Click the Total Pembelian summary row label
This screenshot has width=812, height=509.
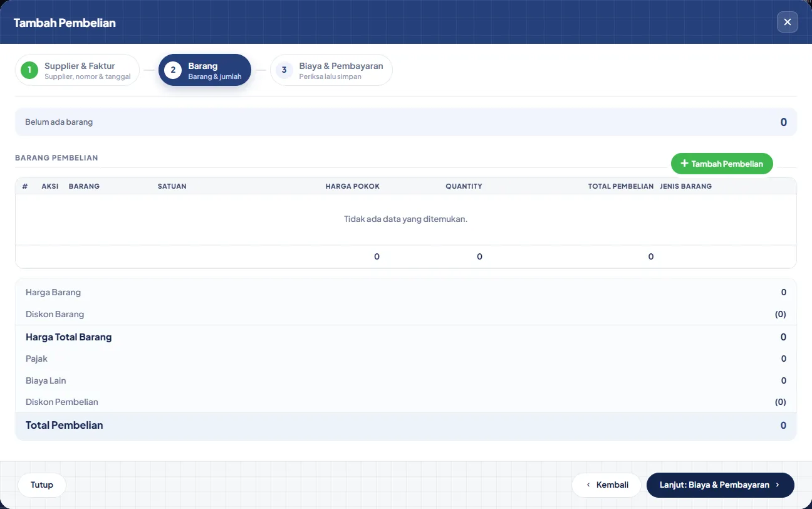click(x=65, y=425)
